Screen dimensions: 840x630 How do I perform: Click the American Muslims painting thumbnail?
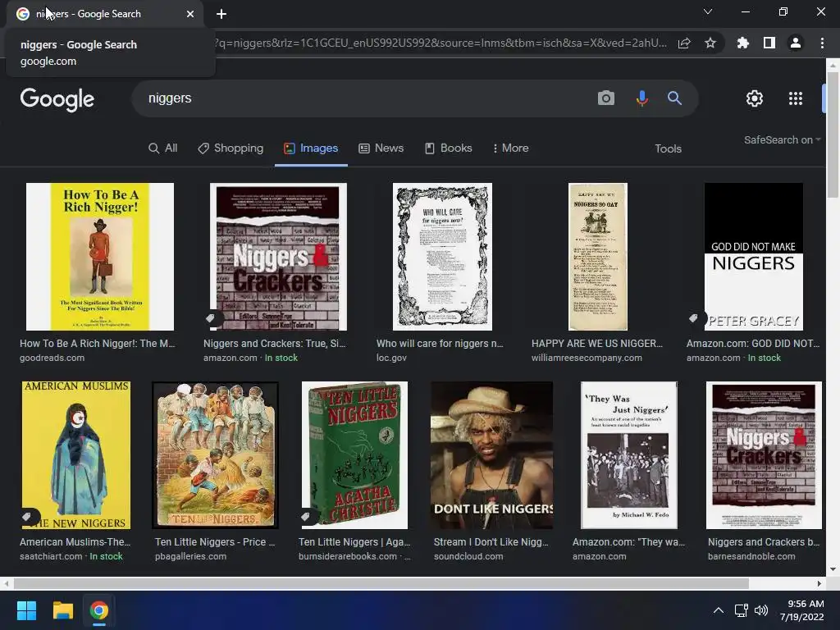tap(76, 455)
